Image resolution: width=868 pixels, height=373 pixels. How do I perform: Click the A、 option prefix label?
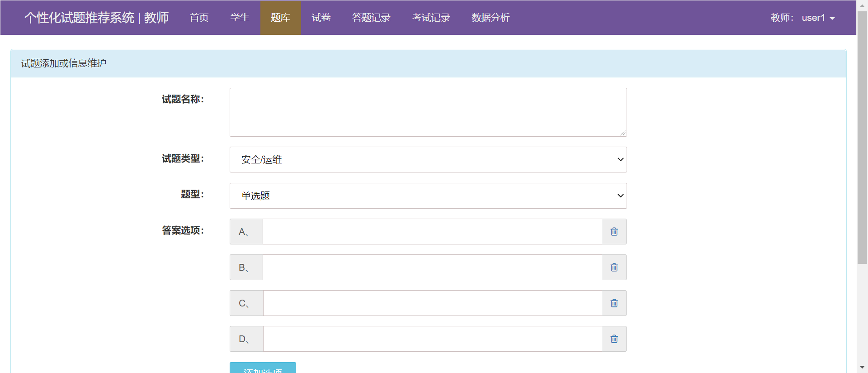(246, 232)
